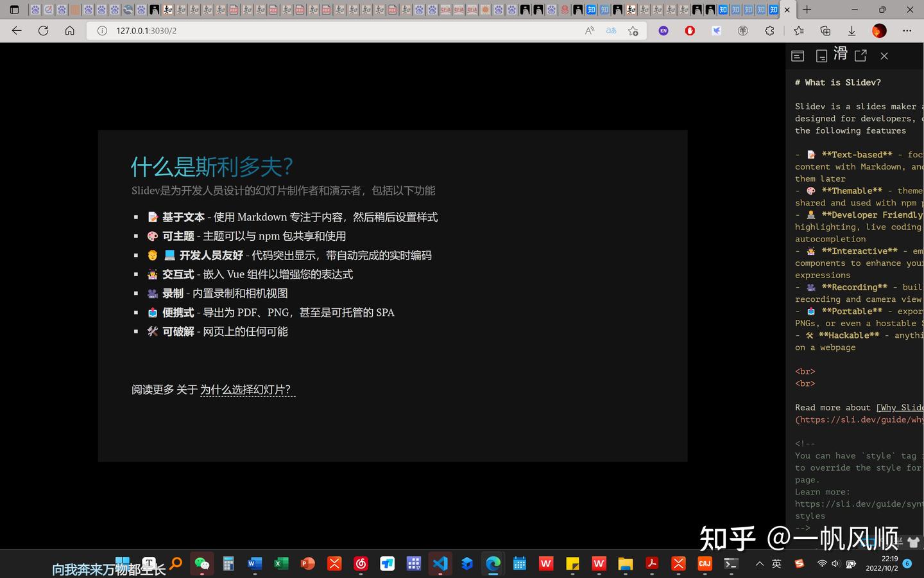Launch Visual Studio Code from the taskbar

click(x=440, y=563)
